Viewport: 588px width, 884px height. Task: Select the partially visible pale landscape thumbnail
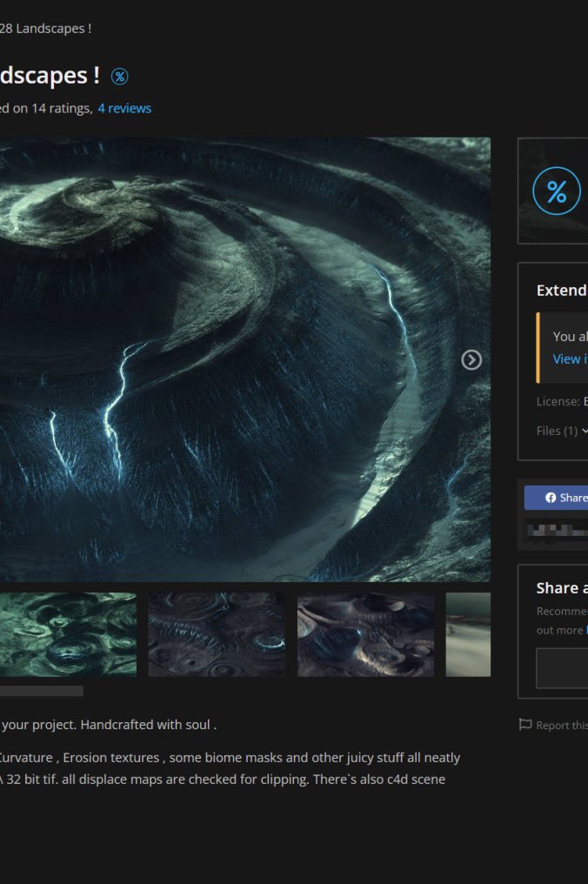tap(468, 634)
